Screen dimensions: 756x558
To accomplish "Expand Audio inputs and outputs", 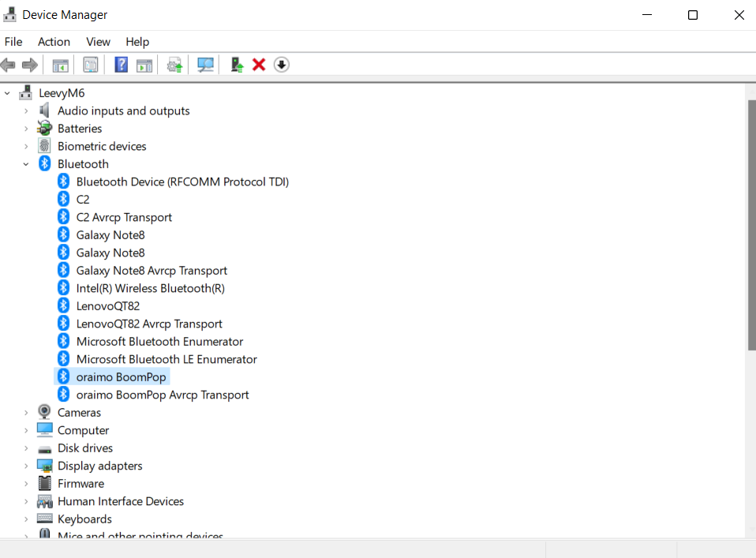I will click(26, 111).
